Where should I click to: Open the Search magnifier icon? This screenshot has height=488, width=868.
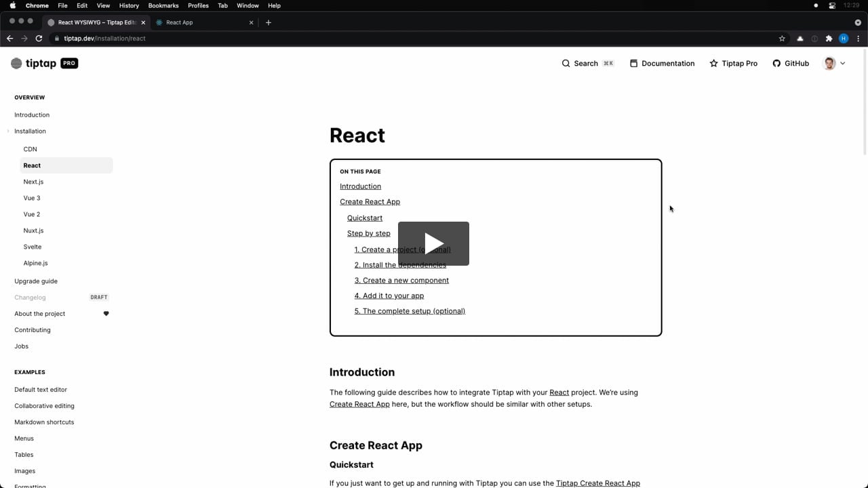point(566,63)
